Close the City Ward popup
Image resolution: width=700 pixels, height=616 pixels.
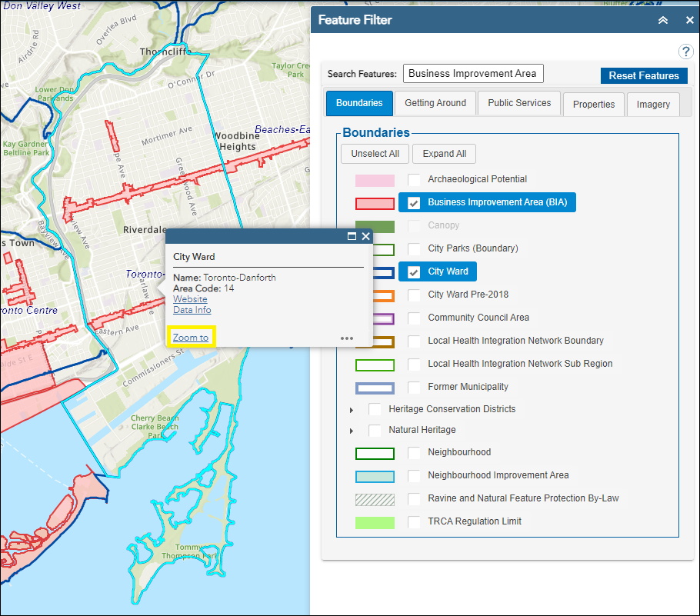point(366,237)
